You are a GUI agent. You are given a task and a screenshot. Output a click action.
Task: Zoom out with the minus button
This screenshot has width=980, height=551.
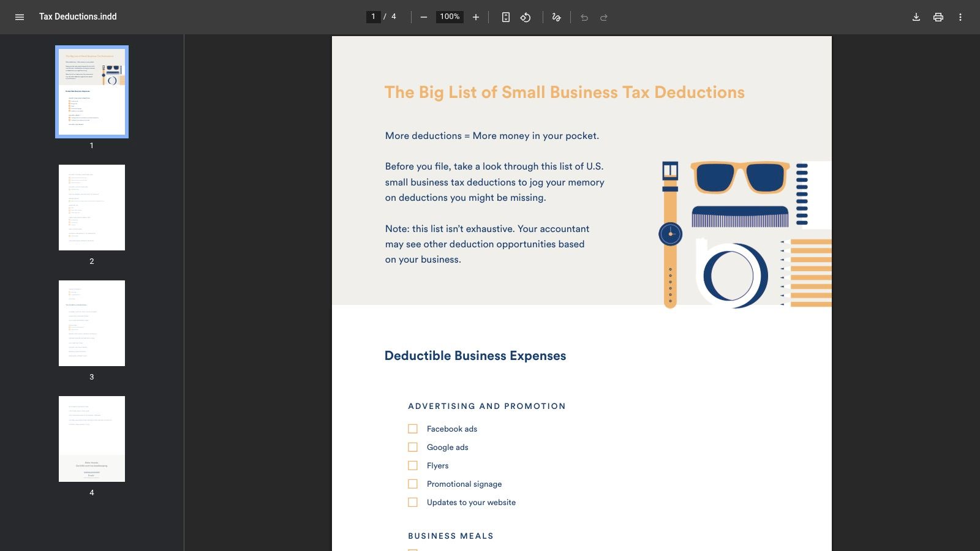point(423,17)
